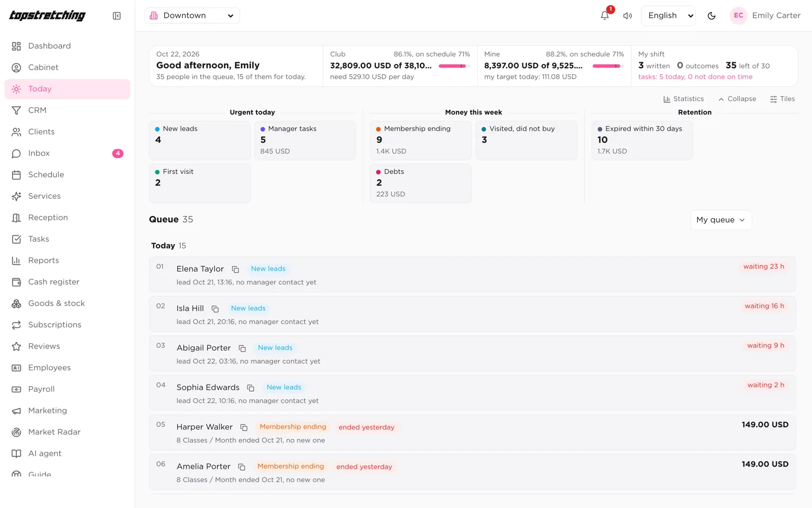This screenshot has height=508, width=812.
Task: Open the Payroll page
Action: [x=67, y=389]
